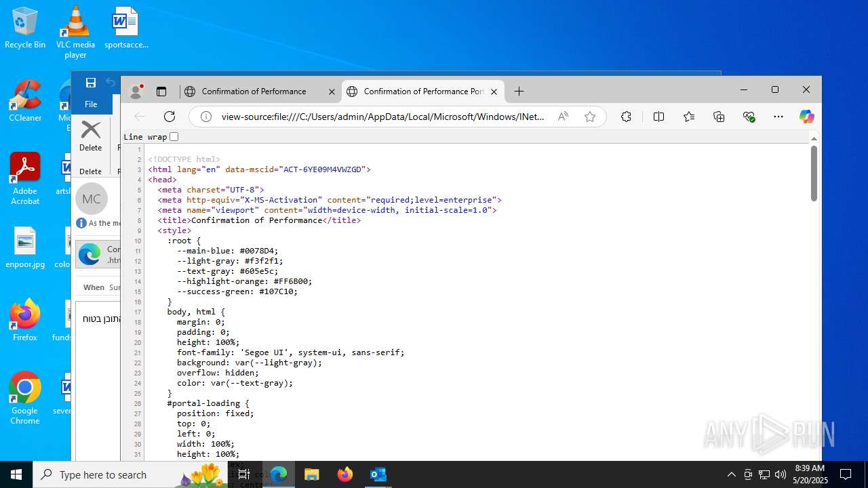868x488 pixels.
Task: Close the first Confirmation of Performance tab
Action: 332,91
